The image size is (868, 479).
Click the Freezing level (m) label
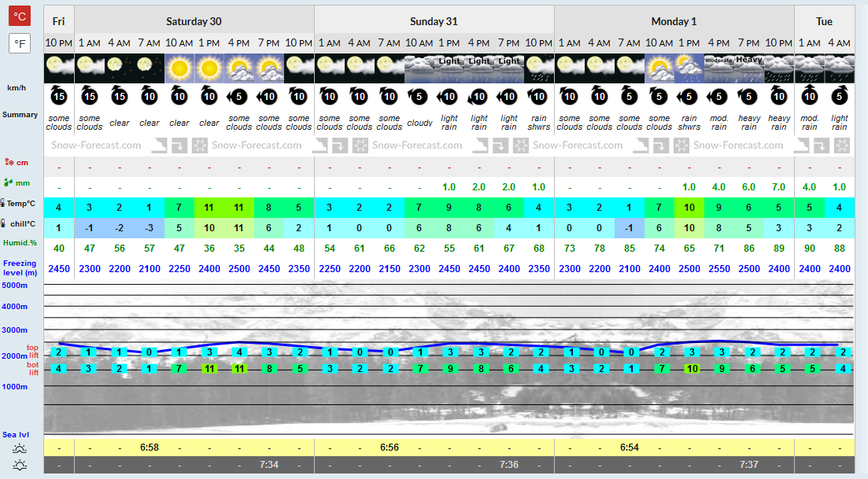[20, 267]
